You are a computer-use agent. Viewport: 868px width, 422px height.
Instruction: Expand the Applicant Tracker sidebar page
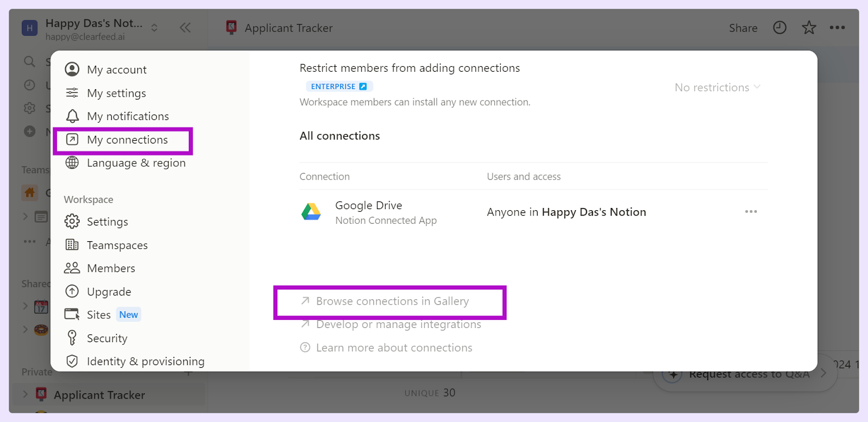(x=25, y=394)
